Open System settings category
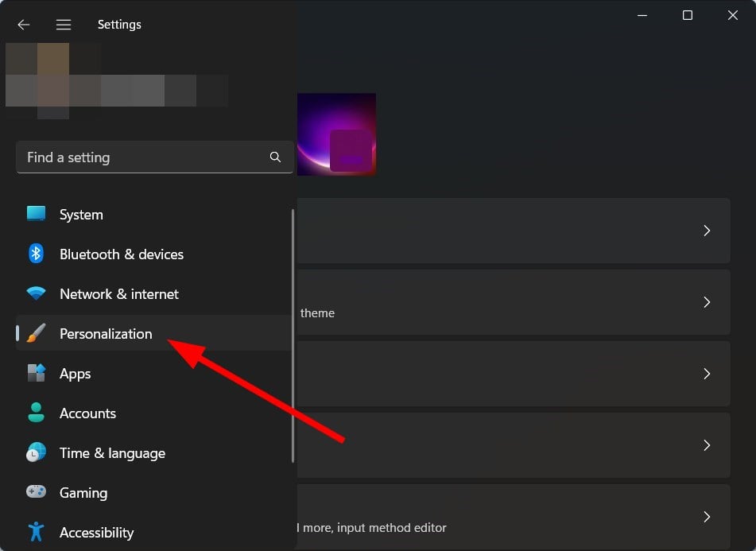This screenshot has height=551, width=756. [153, 214]
